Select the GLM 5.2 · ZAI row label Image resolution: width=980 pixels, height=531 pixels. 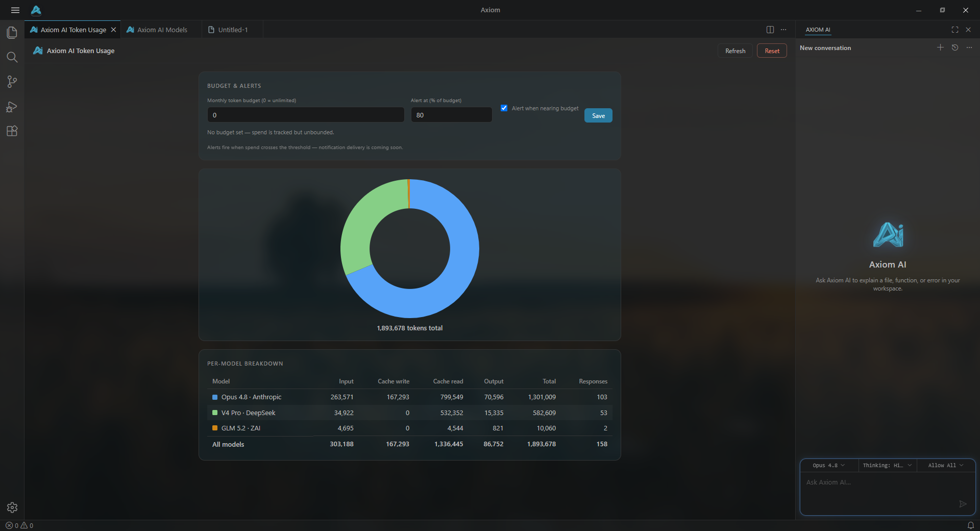point(240,428)
